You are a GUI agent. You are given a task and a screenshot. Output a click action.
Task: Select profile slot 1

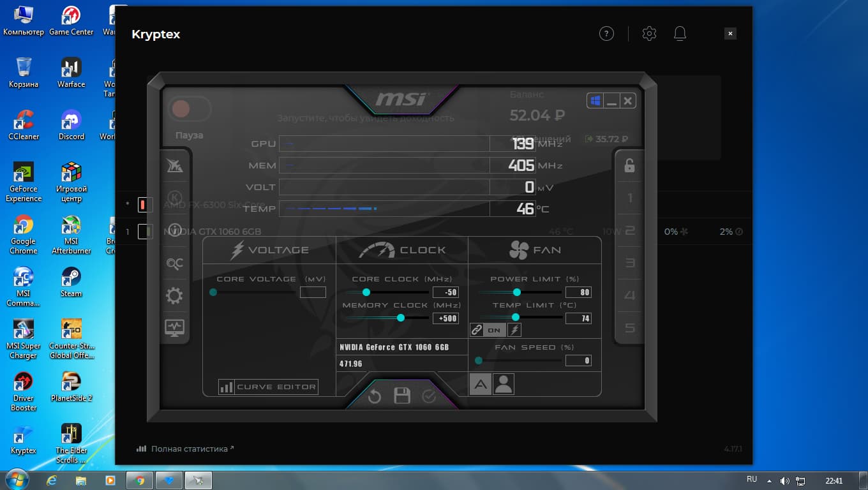click(x=629, y=198)
